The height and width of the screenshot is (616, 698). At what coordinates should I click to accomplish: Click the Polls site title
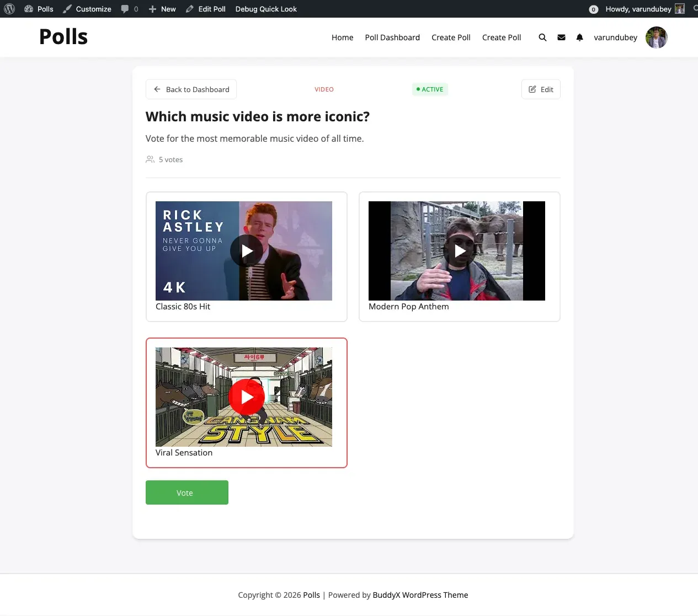click(x=63, y=37)
